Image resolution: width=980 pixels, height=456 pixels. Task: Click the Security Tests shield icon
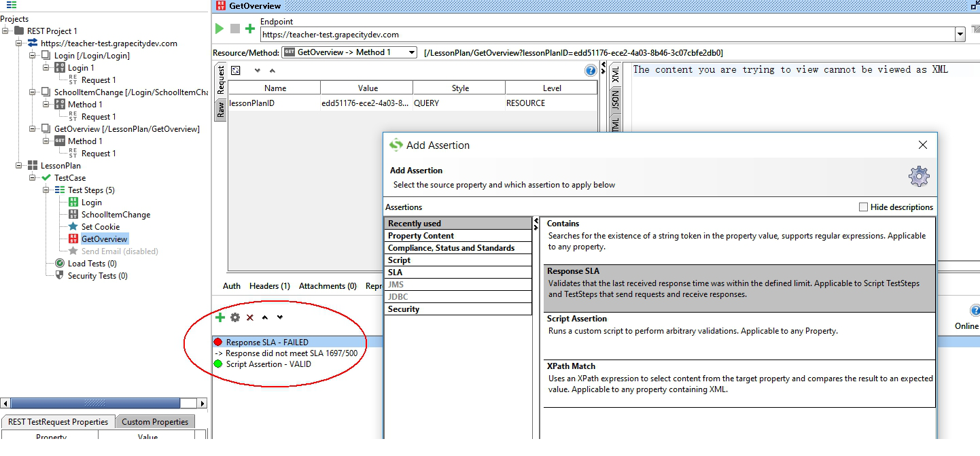click(x=60, y=275)
